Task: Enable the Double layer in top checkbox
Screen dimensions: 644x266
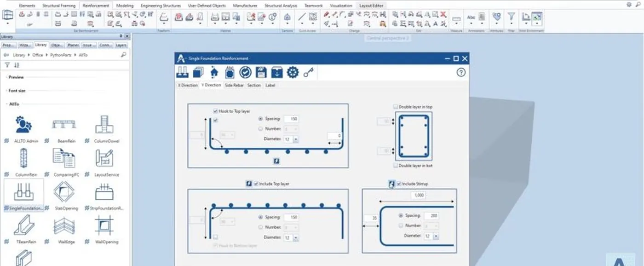Action: coord(396,107)
